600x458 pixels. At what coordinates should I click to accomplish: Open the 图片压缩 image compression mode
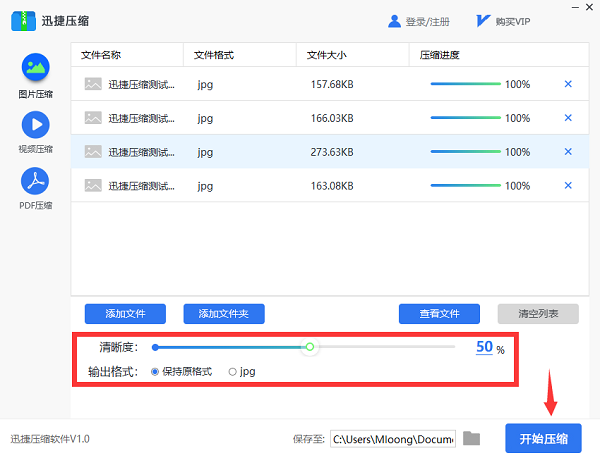(36, 69)
